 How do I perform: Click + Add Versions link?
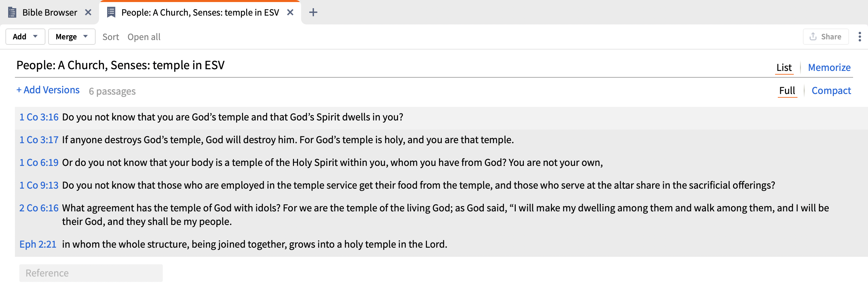pos(48,90)
